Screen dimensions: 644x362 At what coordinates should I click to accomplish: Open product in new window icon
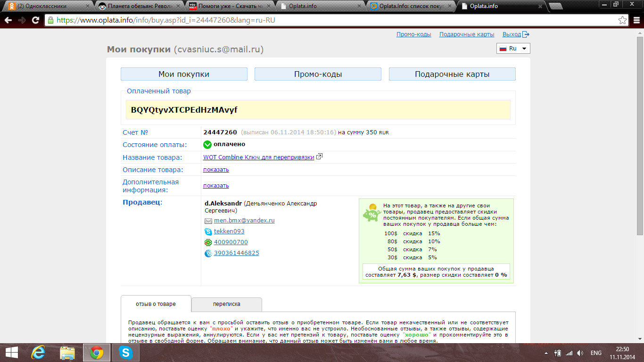click(x=319, y=157)
